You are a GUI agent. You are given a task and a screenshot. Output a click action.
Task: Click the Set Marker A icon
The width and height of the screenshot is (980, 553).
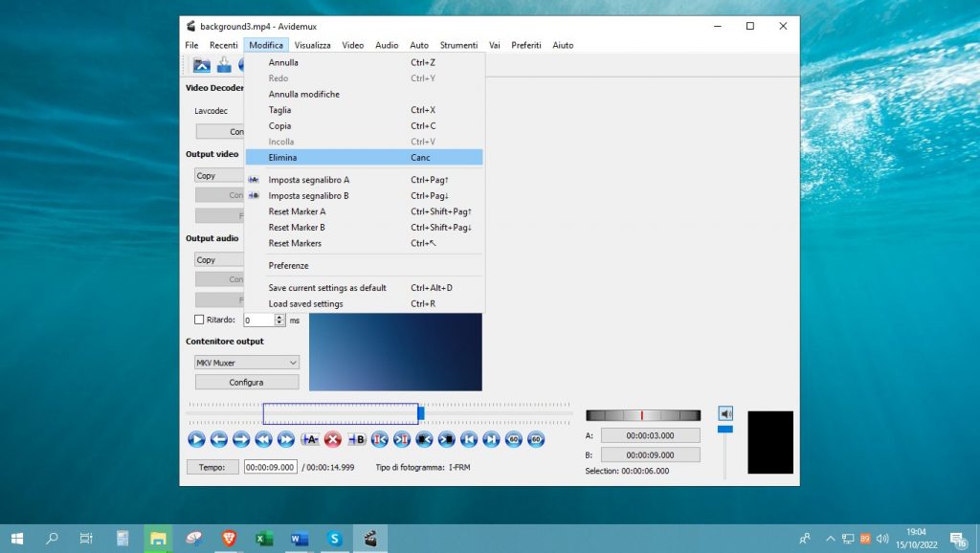(x=309, y=439)
